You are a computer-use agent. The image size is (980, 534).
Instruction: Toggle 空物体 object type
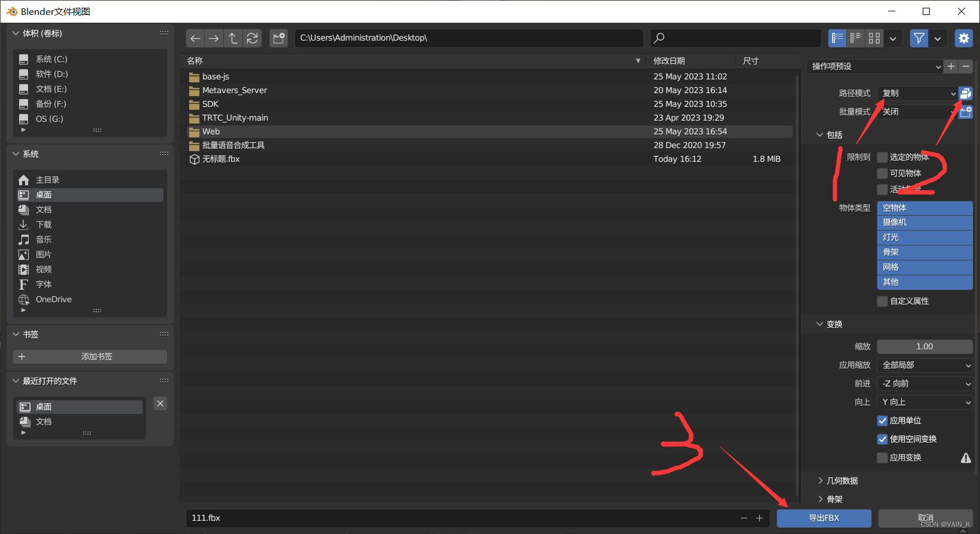(x=925, y=208)
